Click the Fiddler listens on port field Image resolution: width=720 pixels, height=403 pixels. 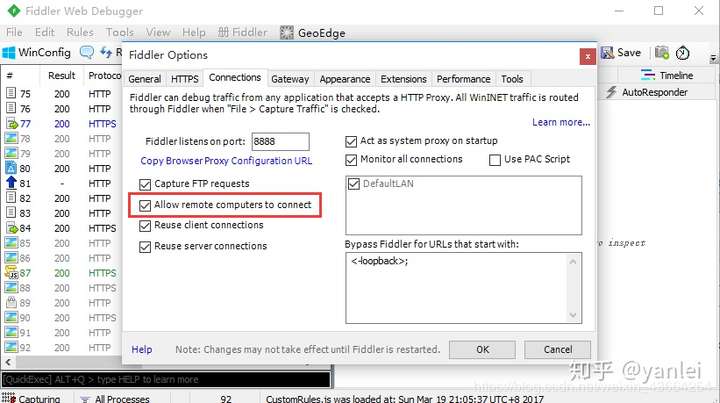pyautogui.click(x=281, y=141)
